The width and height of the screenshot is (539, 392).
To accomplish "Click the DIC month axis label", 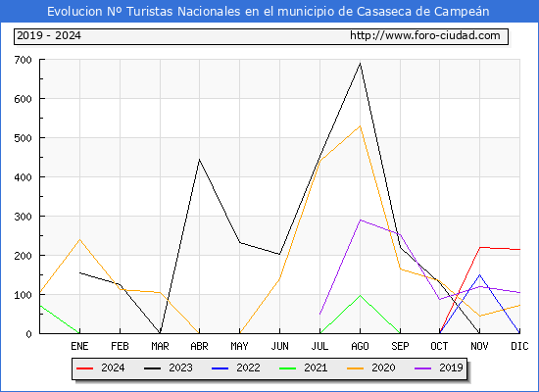I will click(x=519, y=346).
